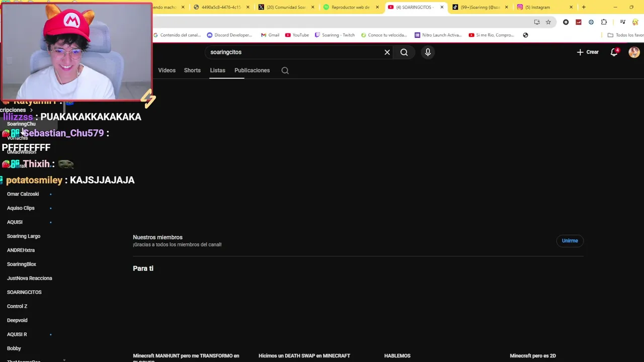
Task: Click the globe bookmark icon
Action: pos(525,35)
